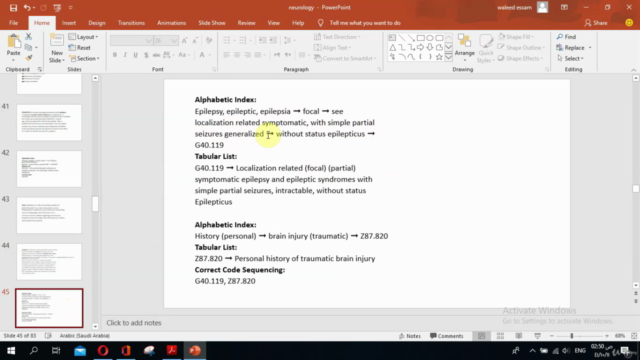
Task: Click the Undo arrow icon
Action: (x=27, y=7)
